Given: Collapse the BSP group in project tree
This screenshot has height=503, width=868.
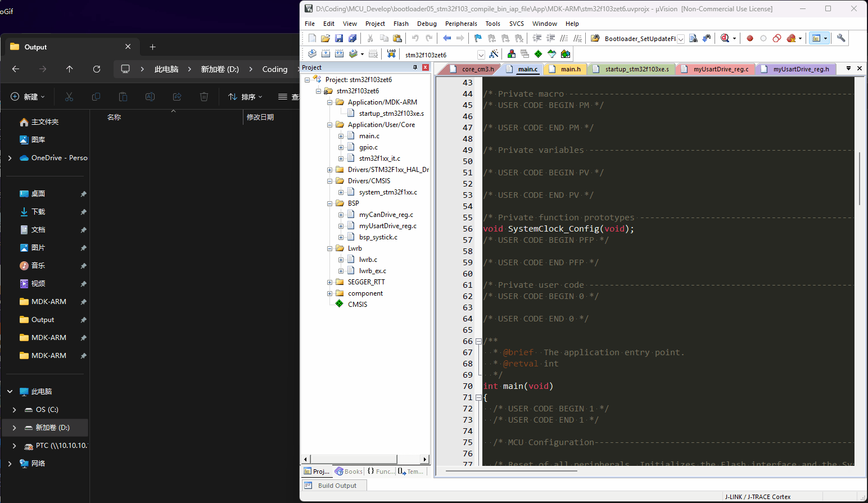Looking at the screenshot, I should click(x=330, y=203).
